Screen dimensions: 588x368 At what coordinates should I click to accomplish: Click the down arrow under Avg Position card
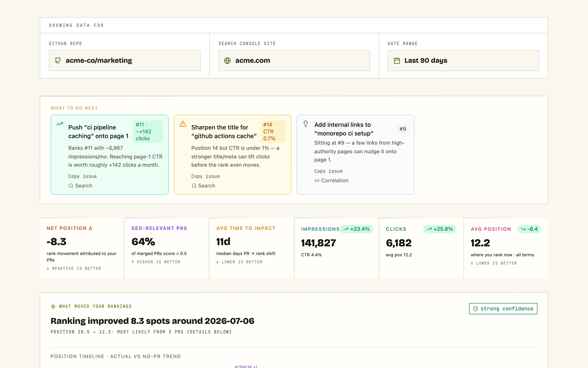point(472,263)
